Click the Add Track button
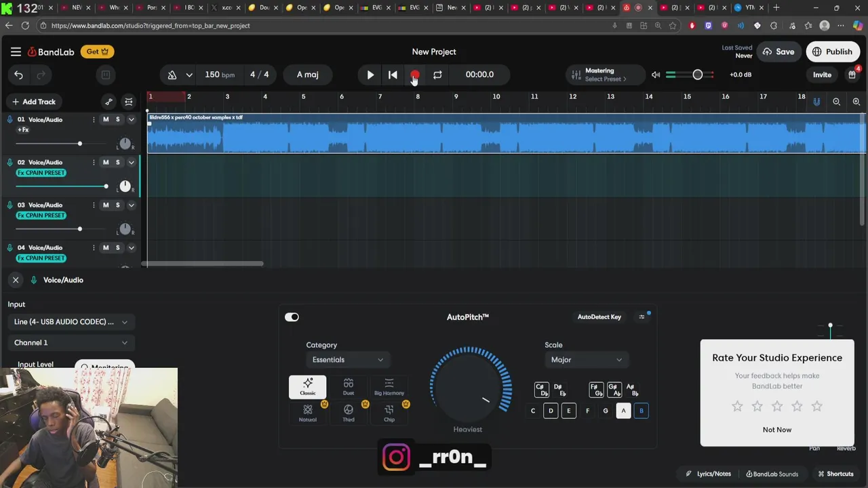The height and width of the screenshot is (488, 868). [33, 102]
